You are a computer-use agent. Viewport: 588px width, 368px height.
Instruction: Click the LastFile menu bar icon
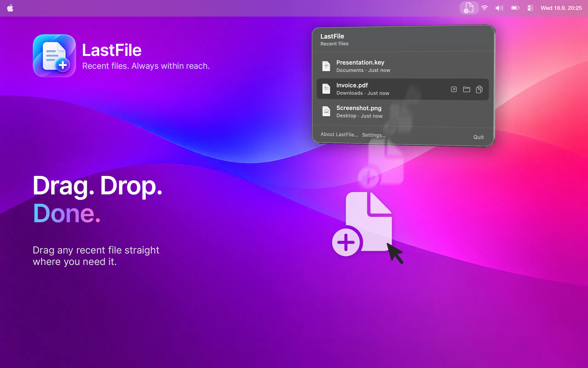click(x=469, y=8)
